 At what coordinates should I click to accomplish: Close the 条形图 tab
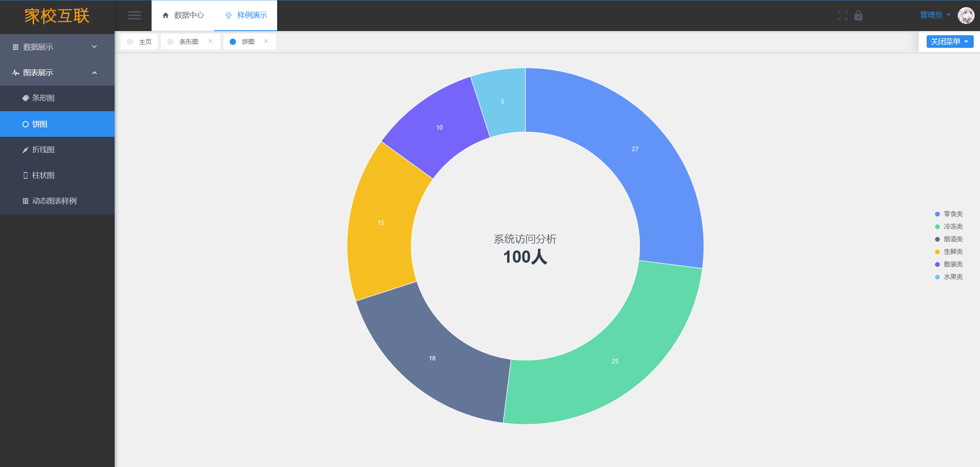click(210, 41)
